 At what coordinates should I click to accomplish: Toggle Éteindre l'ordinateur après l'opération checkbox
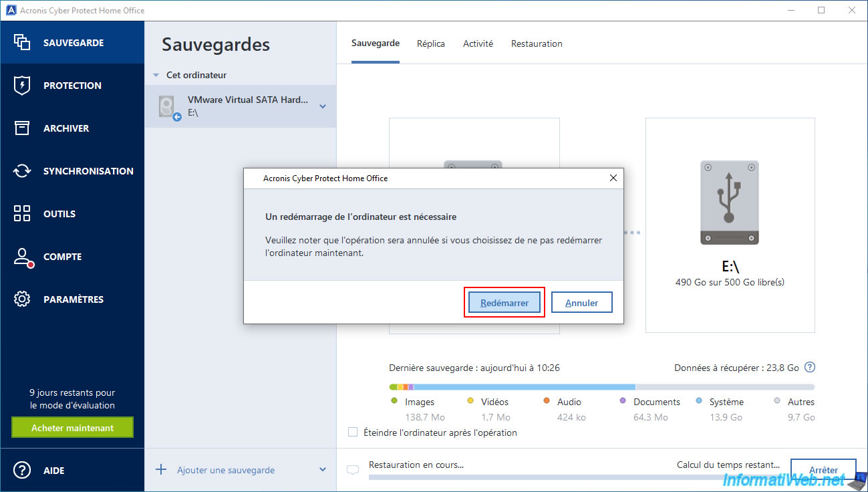click(x=353, y=433)
